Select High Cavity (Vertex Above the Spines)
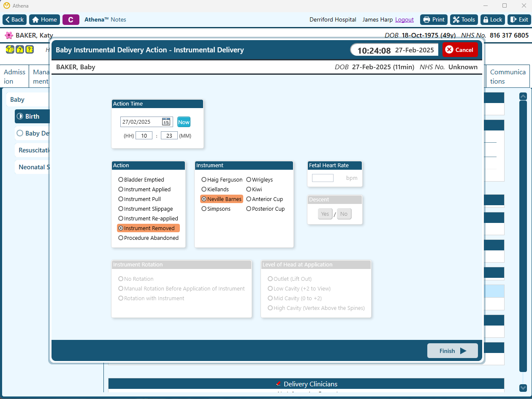Image resolution: width=532 pixels, height=399 pixels. click(316, 308)
